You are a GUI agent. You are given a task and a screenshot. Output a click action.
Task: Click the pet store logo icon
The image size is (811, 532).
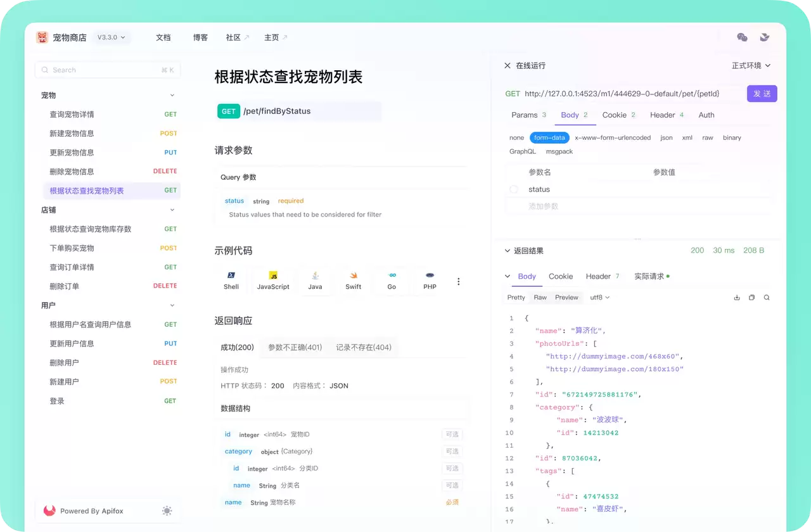42,37
